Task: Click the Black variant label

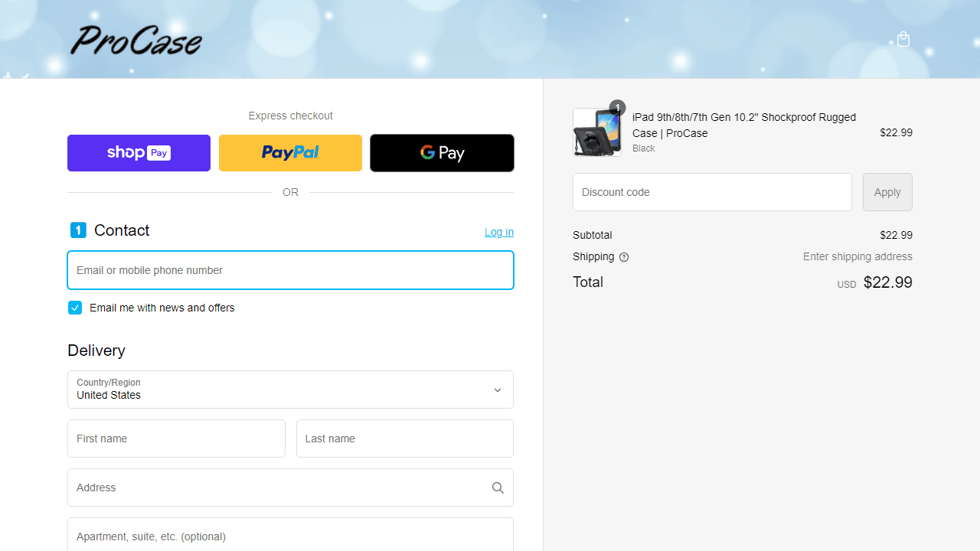Action: coord(644,148)
